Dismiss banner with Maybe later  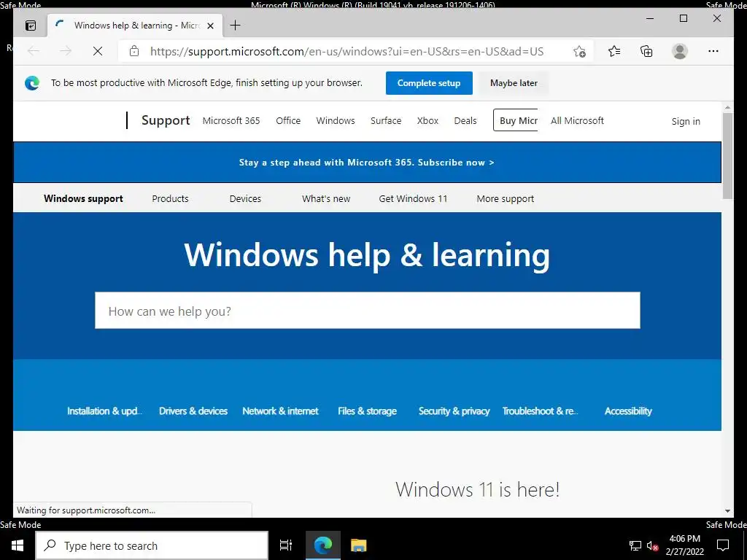click(514, 83)
